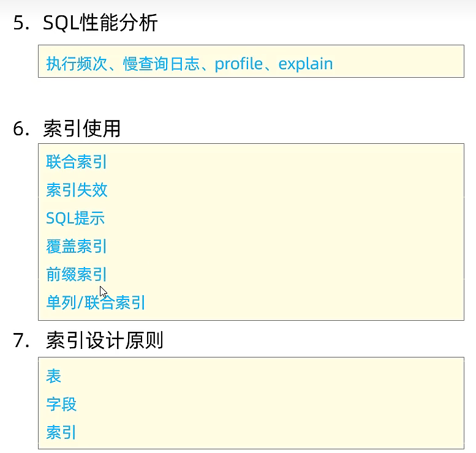Open the "覆盖索引" topic

pyautogui.click(x=77, y=246)
